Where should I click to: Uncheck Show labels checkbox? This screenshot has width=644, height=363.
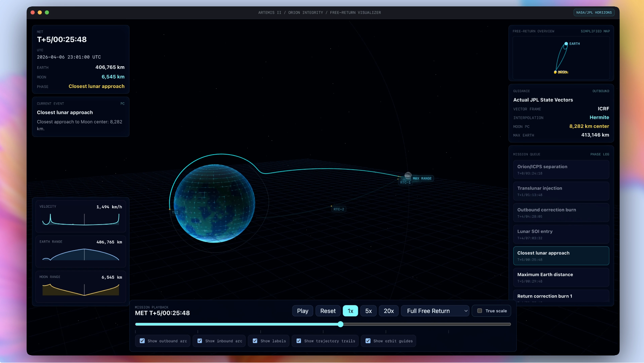point(255,341)
